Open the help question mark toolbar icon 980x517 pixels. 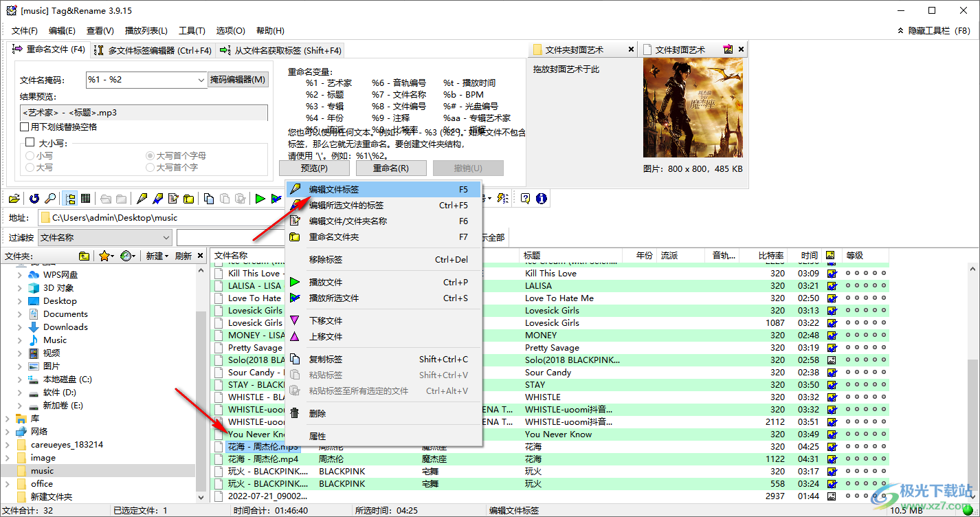click(525, 198)
